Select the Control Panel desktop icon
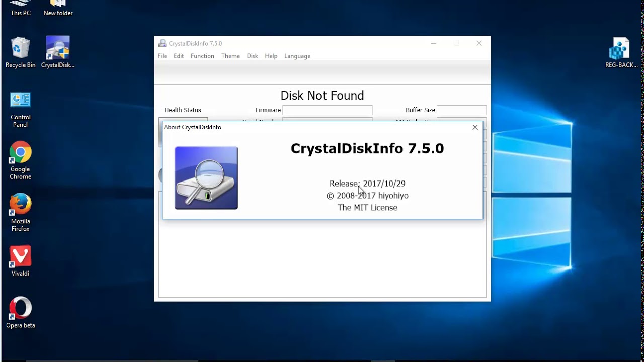 (21, 110)
